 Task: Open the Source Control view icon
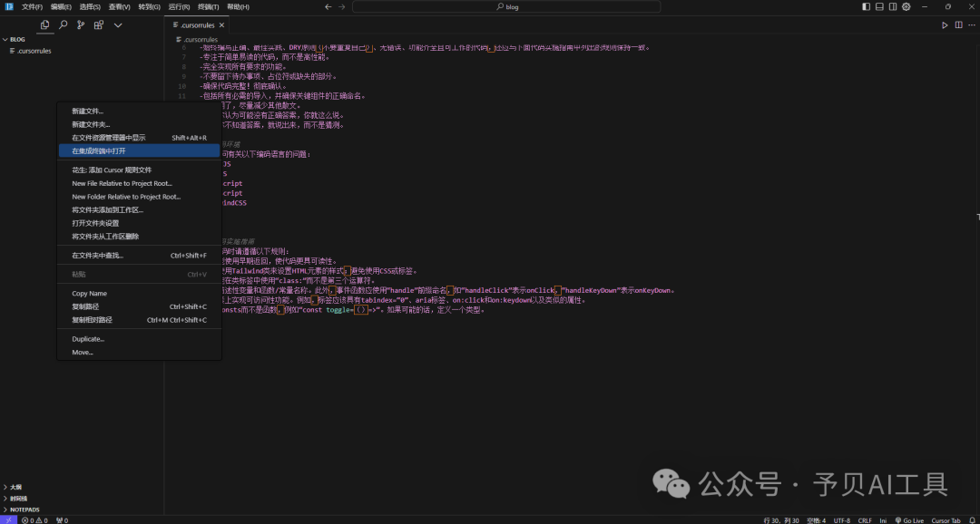(81, 25)
